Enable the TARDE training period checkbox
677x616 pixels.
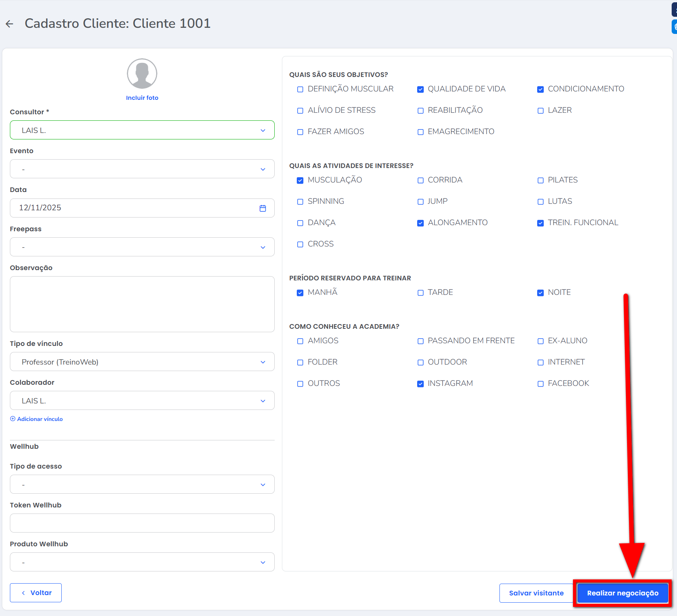click(x=420, y=293)
